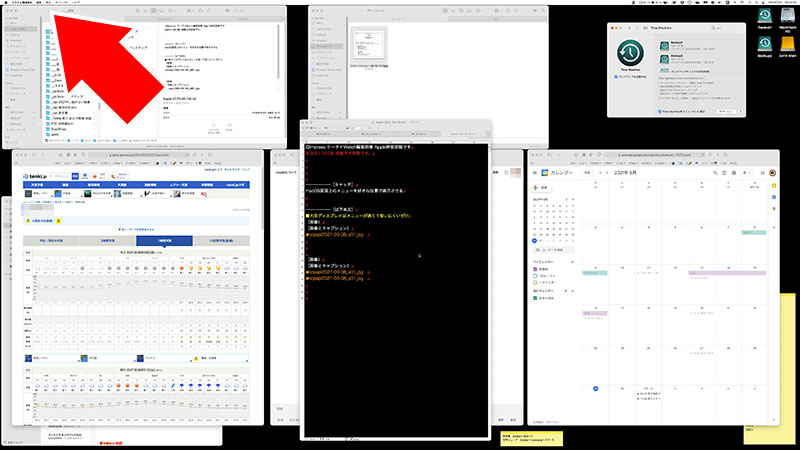Click share icon in tenki.jp Safari window
The width and height of the screenshot is (800, 450).
pyautogui.click(x=194, y=155)
